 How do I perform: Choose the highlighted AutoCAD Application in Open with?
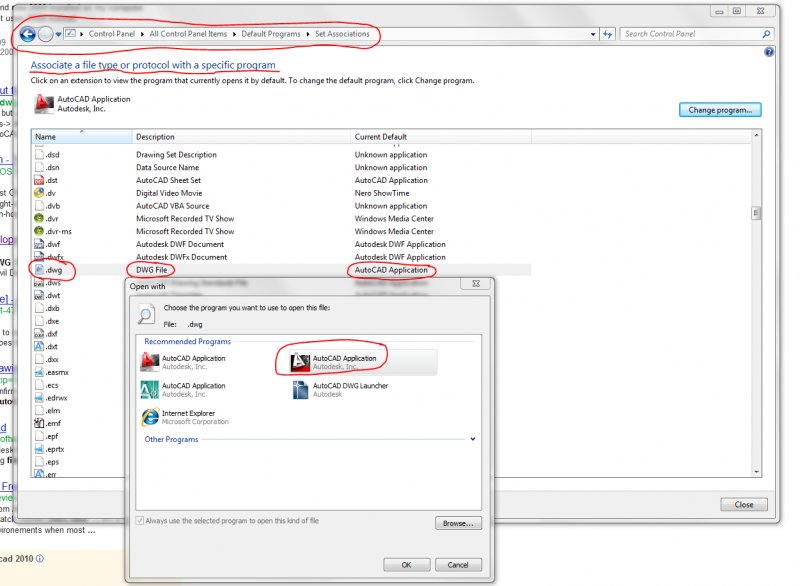(x=363, y=362)
